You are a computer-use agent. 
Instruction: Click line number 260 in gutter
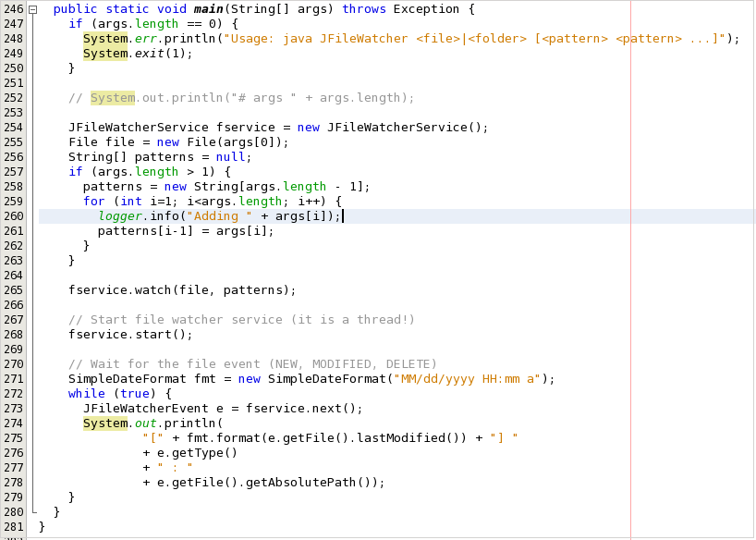pyautogui.click(x=14, y=216)
